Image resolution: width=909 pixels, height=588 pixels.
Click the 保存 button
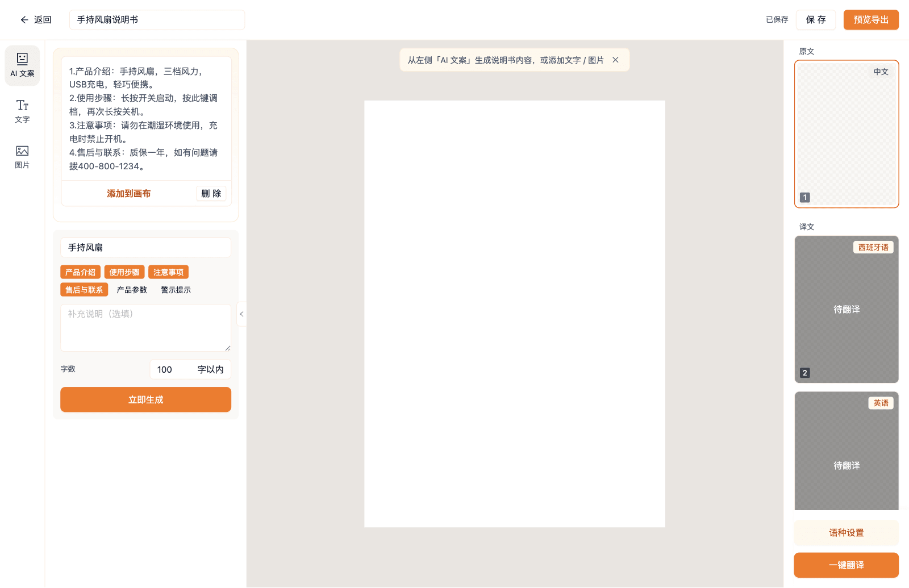816,20
